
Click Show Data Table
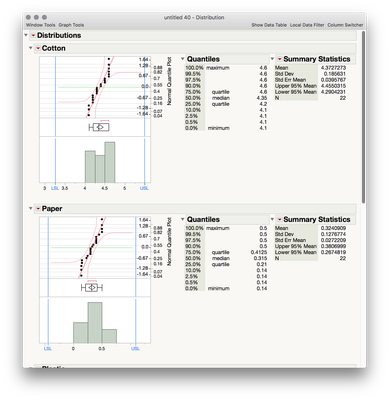pos(269,25)
